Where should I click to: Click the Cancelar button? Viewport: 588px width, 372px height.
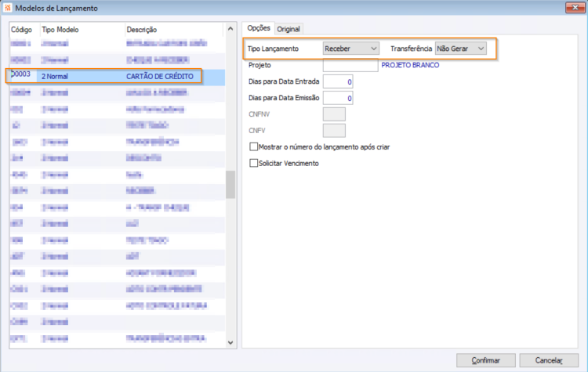pos(549,360)
